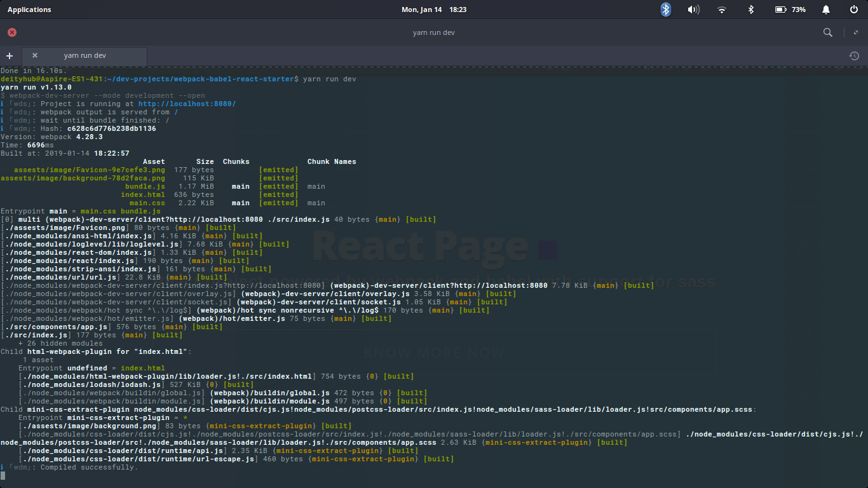Screen dimensions: 868x488
Task: Click the 'Compiled successfully.' message
Action: pyautogui.click(x=89, y=467)
